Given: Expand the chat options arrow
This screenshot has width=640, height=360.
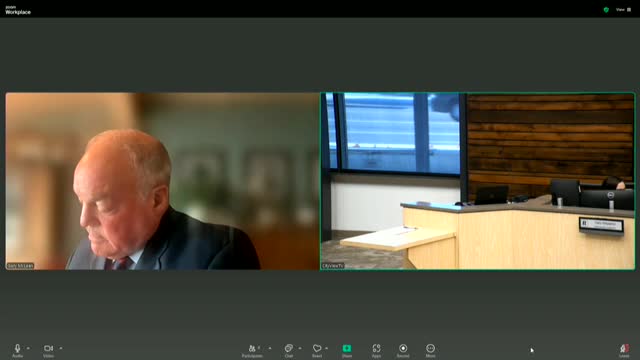Looking at the screenshot, I should (300, 348).
